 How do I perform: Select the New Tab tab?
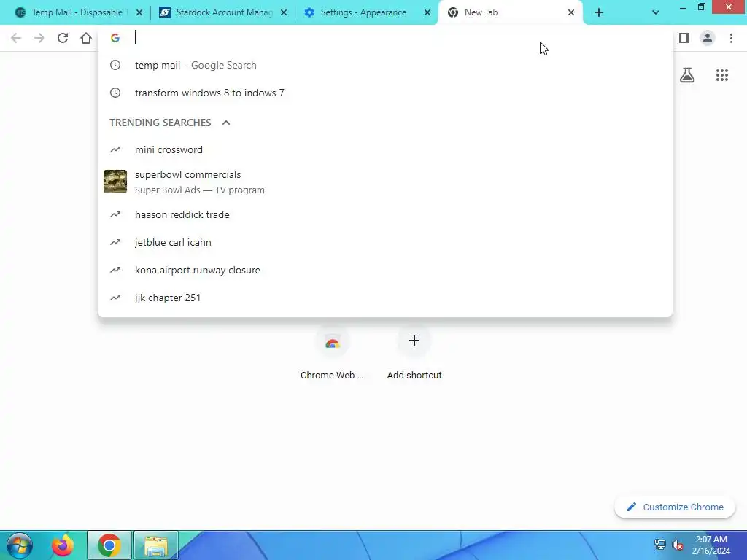pos(510,12)
